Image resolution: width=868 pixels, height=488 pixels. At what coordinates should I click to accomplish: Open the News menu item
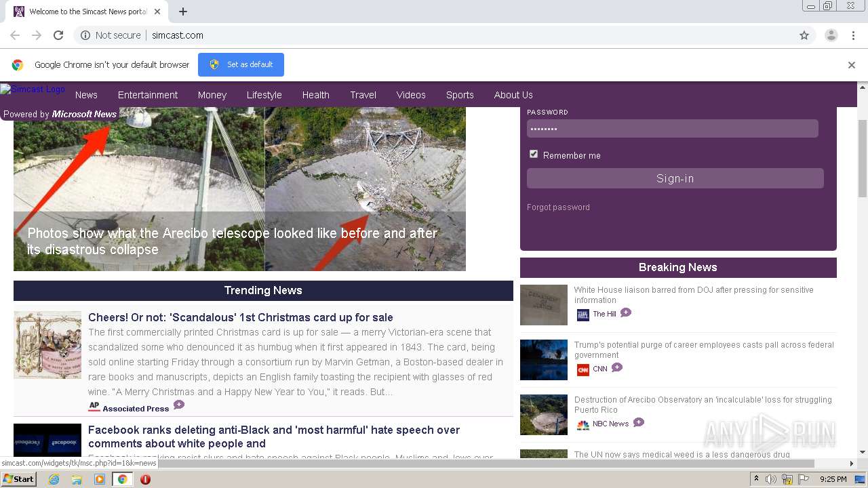(86, 95)
